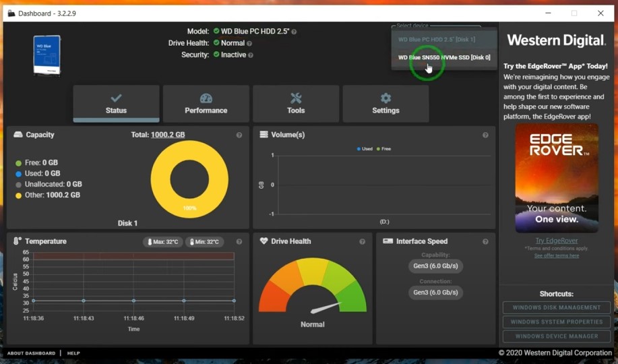This screenshot has height=364, width=618.
Task: Click help icon beside Drive Health Normal
Action: click(x=249, y=43)
